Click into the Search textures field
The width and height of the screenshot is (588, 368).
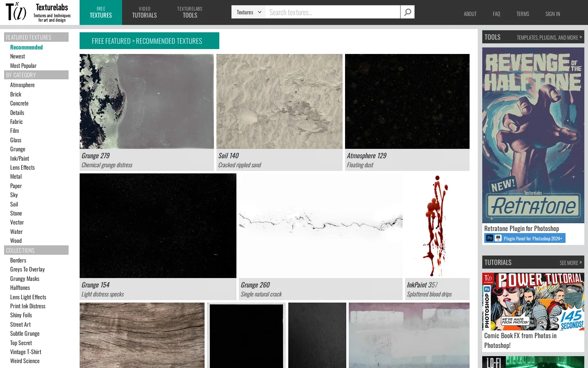pyautogui.click(x=332, y=12)
